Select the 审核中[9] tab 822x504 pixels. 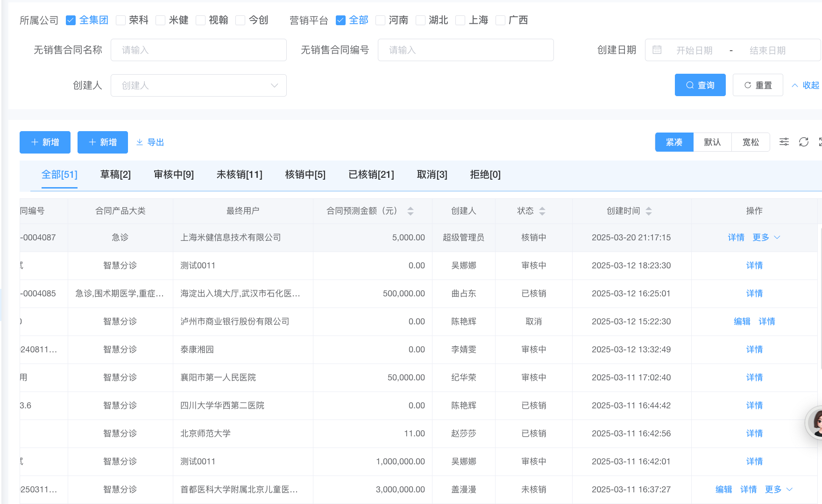tap(174, 175)
